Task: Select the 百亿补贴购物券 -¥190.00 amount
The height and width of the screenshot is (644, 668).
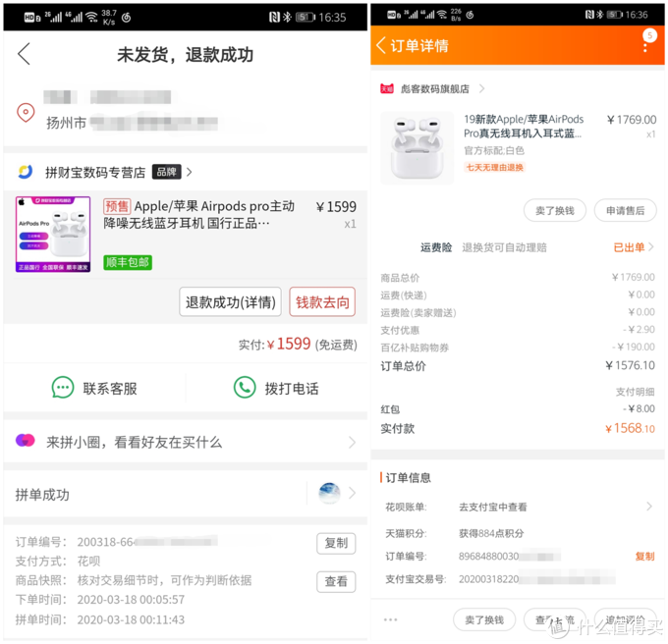Action: tap(634, 347)
